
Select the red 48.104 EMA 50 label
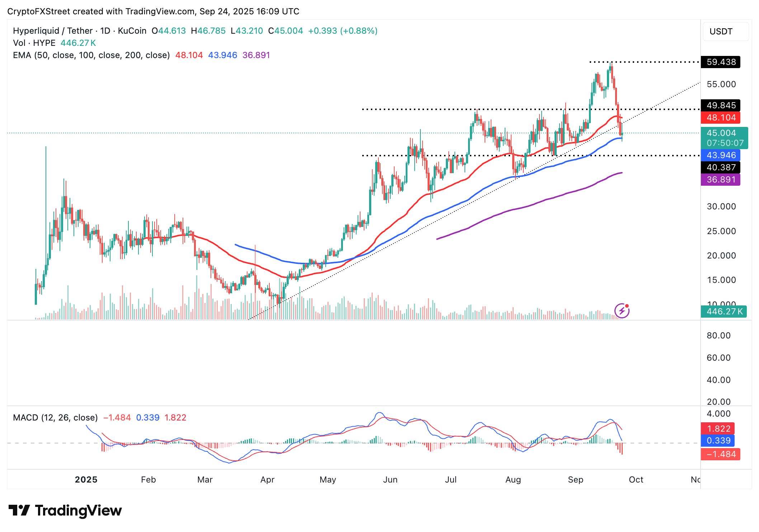click(x=722, y=118)
